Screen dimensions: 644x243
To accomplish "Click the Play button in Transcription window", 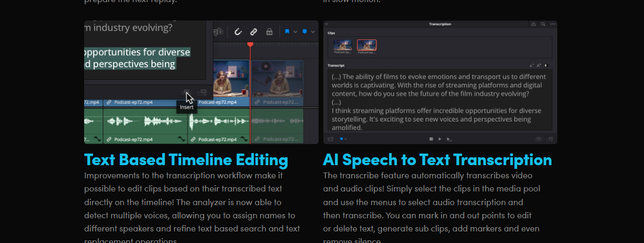I will click(x=440, y=139).
